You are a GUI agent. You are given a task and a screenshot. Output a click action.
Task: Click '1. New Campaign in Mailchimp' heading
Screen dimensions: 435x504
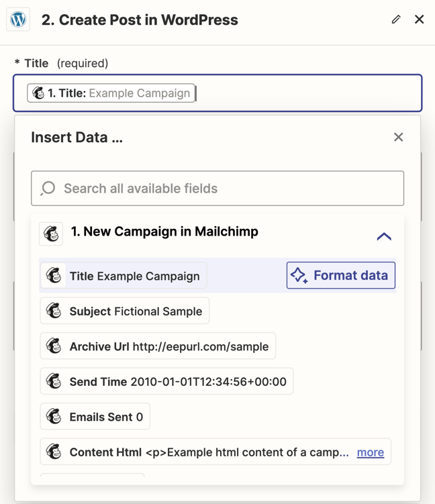164,232
